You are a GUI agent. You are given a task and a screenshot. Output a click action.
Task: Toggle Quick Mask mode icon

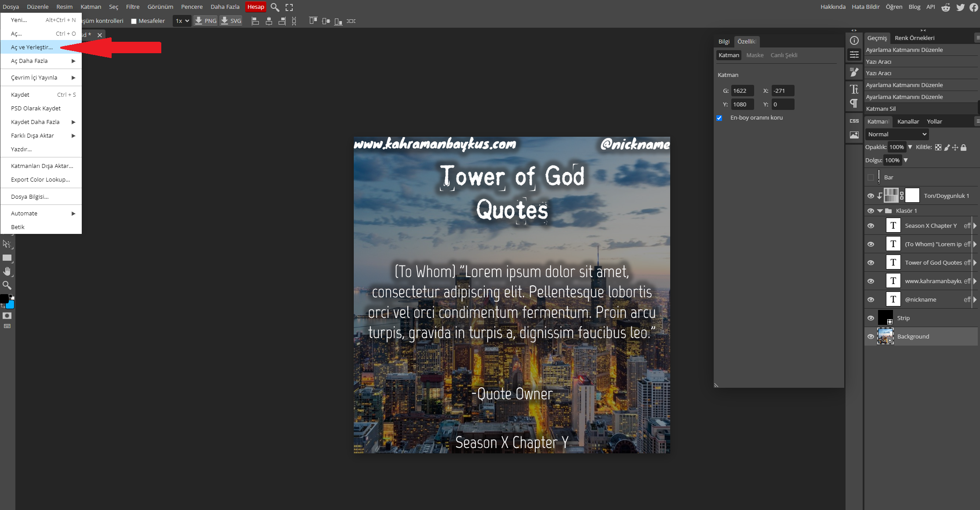[7, 316]
